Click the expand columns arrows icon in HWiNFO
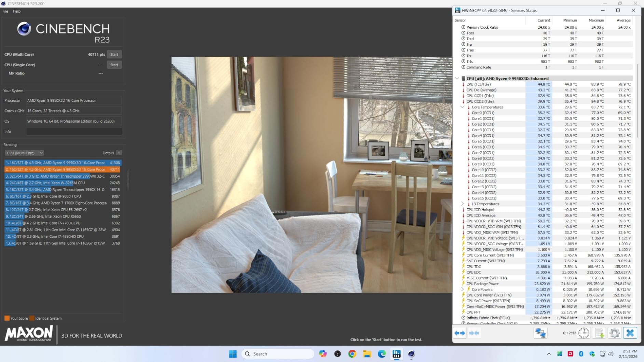The height and width of the screenshot is (362, 644). click(x=460, y=333)
